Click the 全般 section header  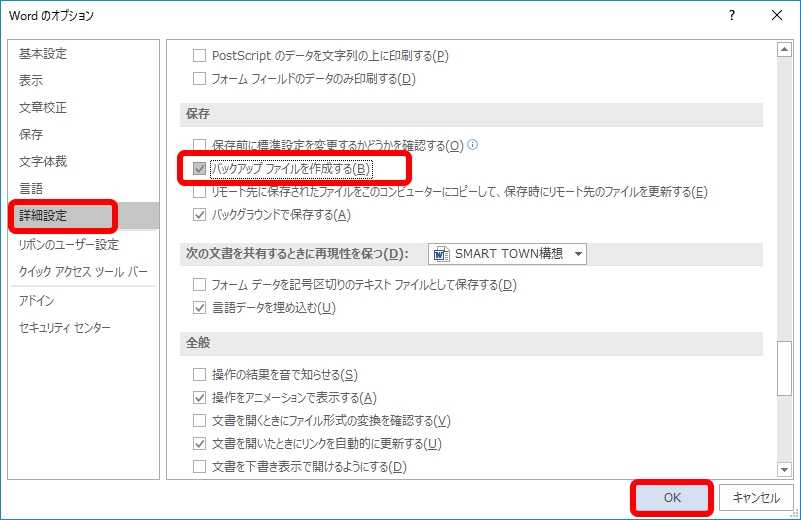click(x=471, y=343)
